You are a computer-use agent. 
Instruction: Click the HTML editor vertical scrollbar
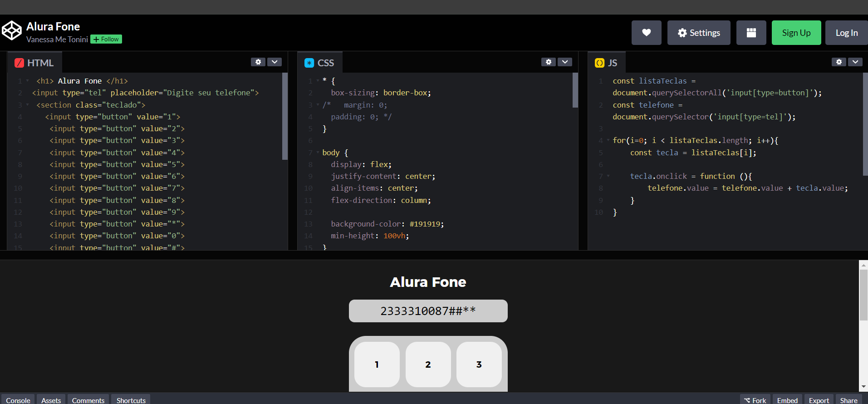pyautogui.click(x=285, y=116)
